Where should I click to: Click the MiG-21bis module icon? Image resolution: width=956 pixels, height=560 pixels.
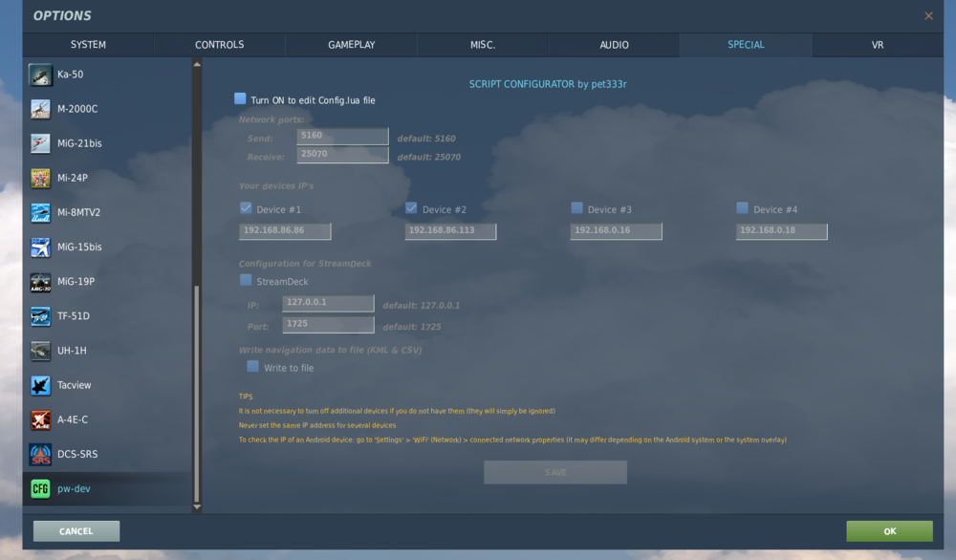(40, 143)
